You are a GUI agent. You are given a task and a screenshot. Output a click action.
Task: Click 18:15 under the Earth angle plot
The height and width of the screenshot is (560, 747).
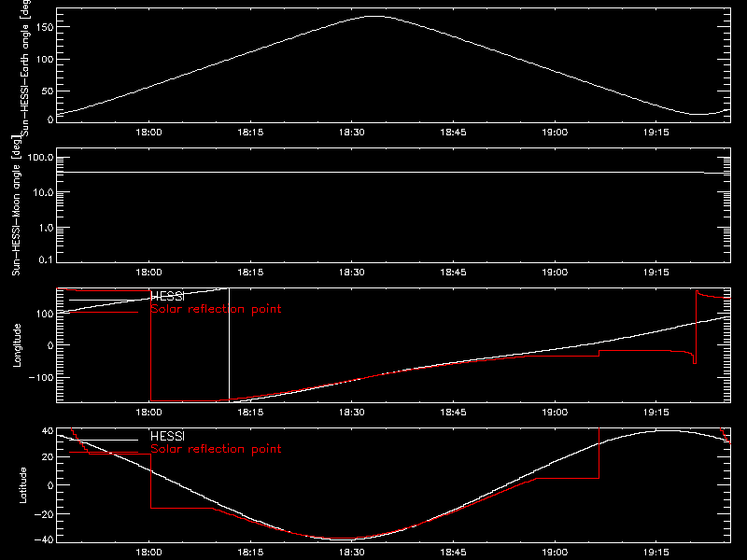coord(250,133)
